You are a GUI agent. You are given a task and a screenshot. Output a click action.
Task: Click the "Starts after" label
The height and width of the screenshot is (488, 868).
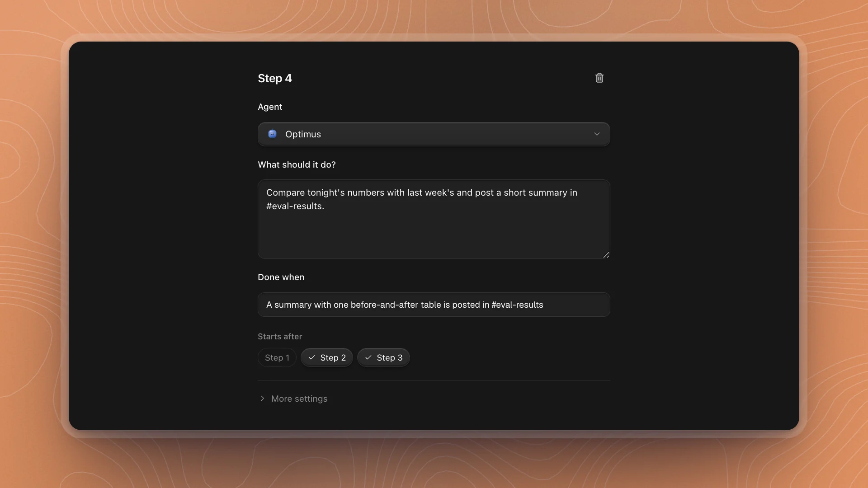coord(280,337)
